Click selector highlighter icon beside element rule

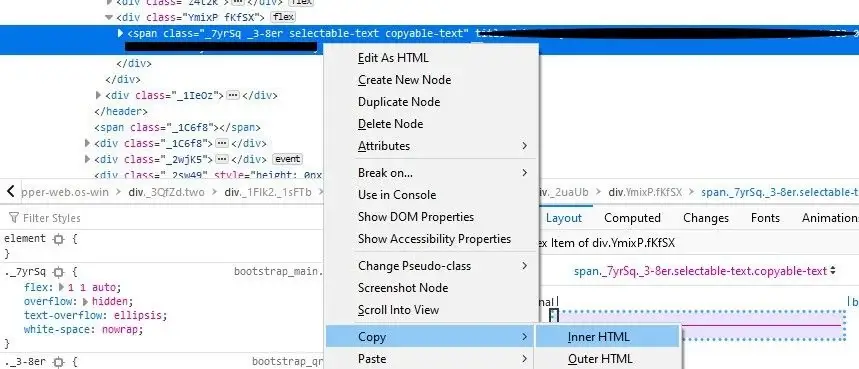point(58,239)
